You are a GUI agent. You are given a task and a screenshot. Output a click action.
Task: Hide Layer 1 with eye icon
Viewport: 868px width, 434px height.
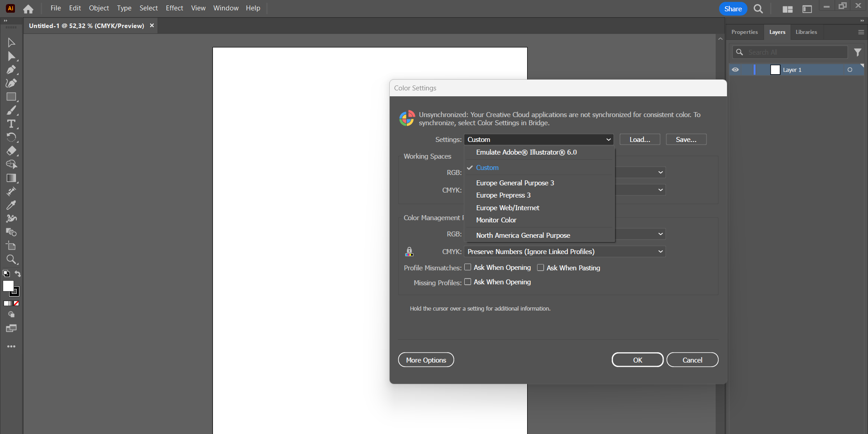tap(736, 70)
